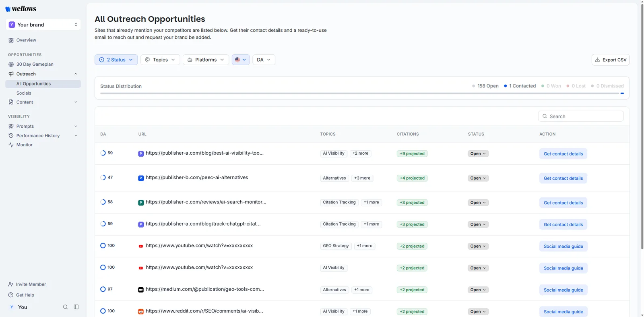Click publisher-c favicon icon
Image resolution: width=644 pixels, height=317 pixels.
point(141,203)
